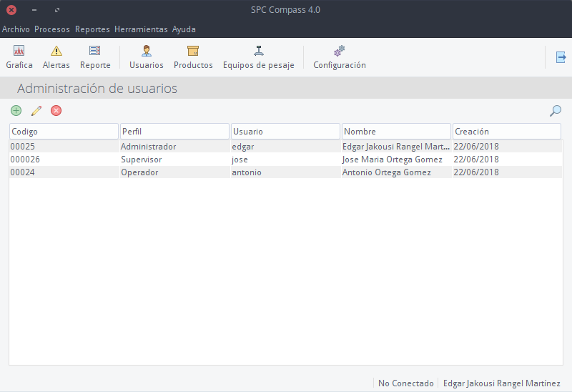This screenshot has height=392, width=572.
Task: Maximize the SPC Compass window
Action: 57,10
